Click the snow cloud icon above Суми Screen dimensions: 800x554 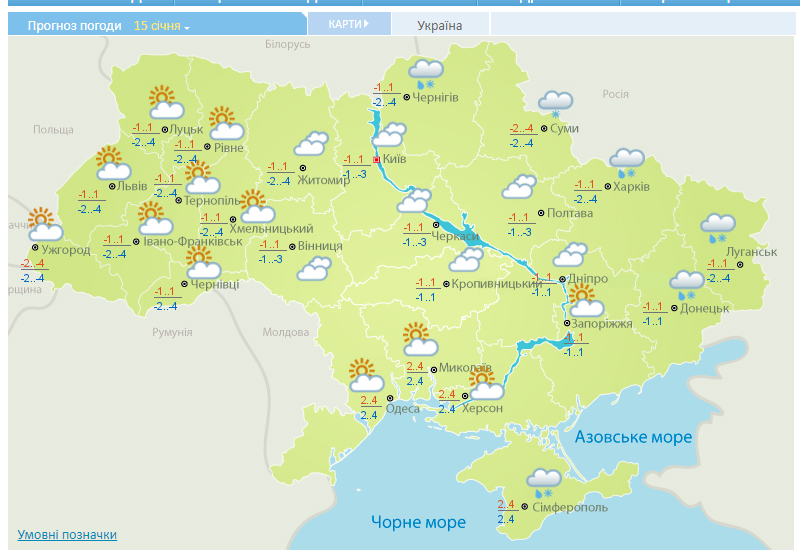(x=556, y=105)
